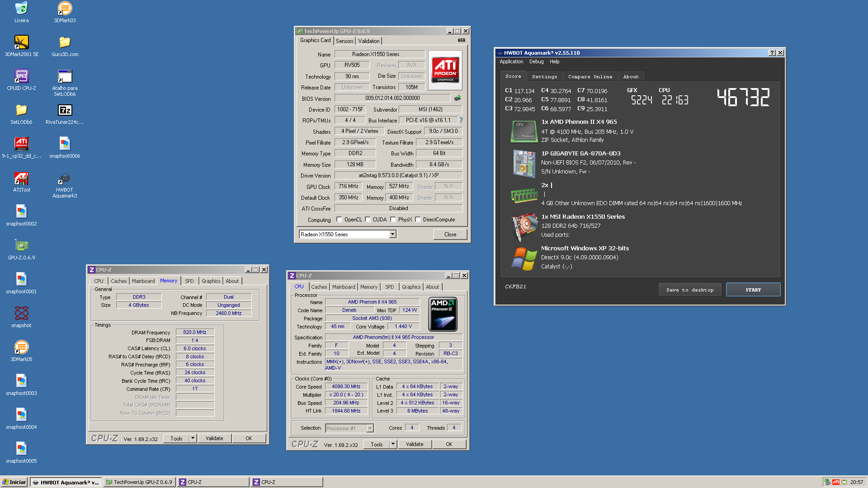Open Graphics tab in Memory CPU-Z window

click(x=211, y=281)
